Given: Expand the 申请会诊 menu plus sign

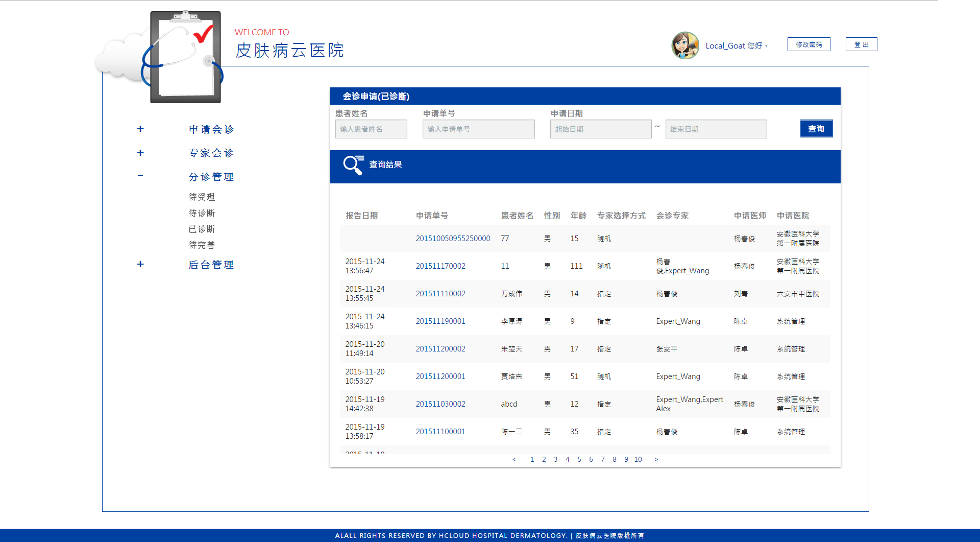Looking at the screenshot, I should point(140,129).
